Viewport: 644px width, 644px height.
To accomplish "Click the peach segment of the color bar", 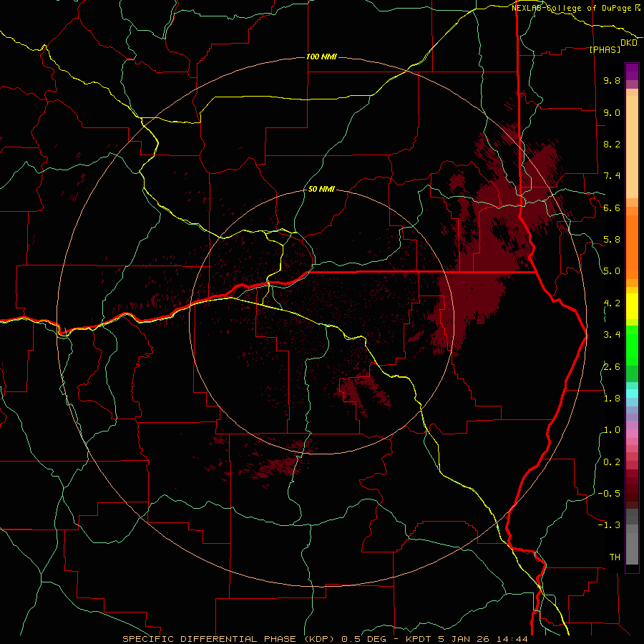I will click(x=632, y=147).
